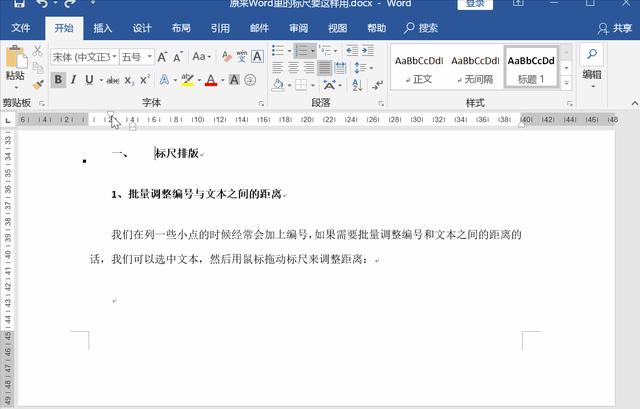Increase indent using the right-arrow indent icon
Screen dimensions: 640x409
tap(367, 51)
